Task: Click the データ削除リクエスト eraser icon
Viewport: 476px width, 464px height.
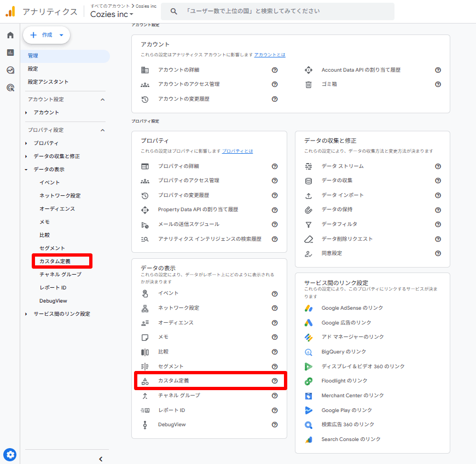Action: [x=309, y=239]
